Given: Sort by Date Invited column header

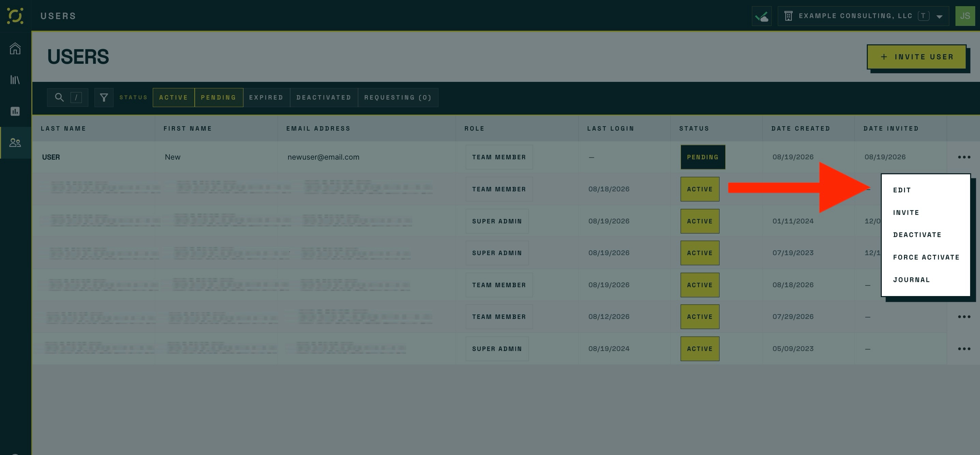Looking at the screenshot, I should coord(891,129).
